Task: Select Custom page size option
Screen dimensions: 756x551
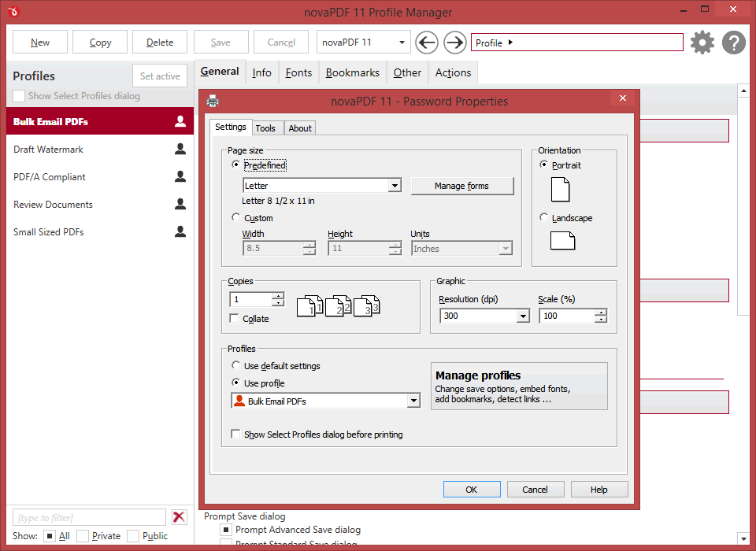Action: pos(235,217)
